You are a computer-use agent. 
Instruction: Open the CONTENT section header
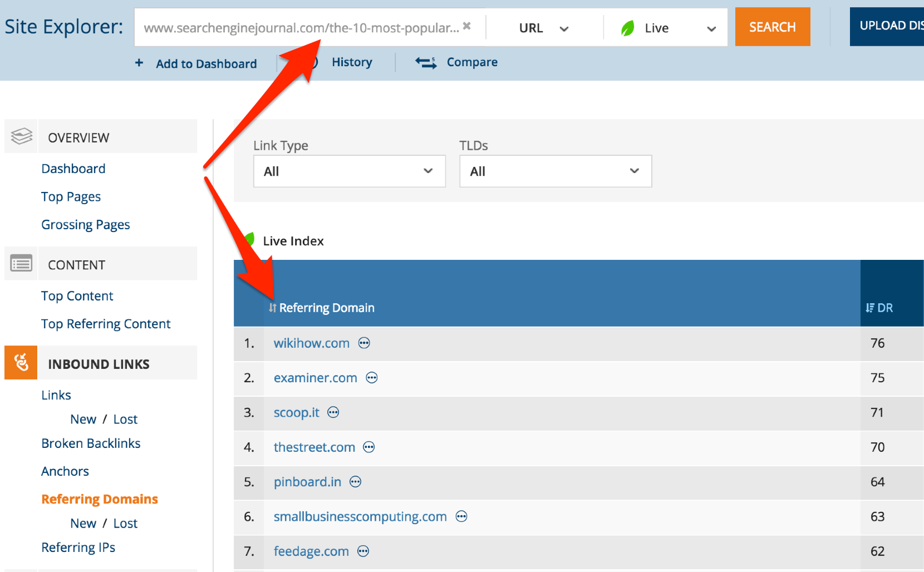pos(101,264)
